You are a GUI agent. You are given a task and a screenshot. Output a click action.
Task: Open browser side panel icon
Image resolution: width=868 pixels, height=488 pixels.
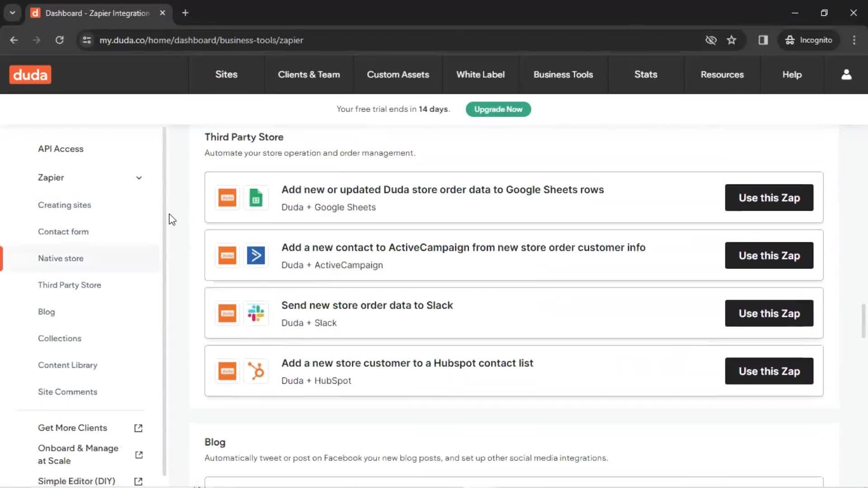click(763, 40)
